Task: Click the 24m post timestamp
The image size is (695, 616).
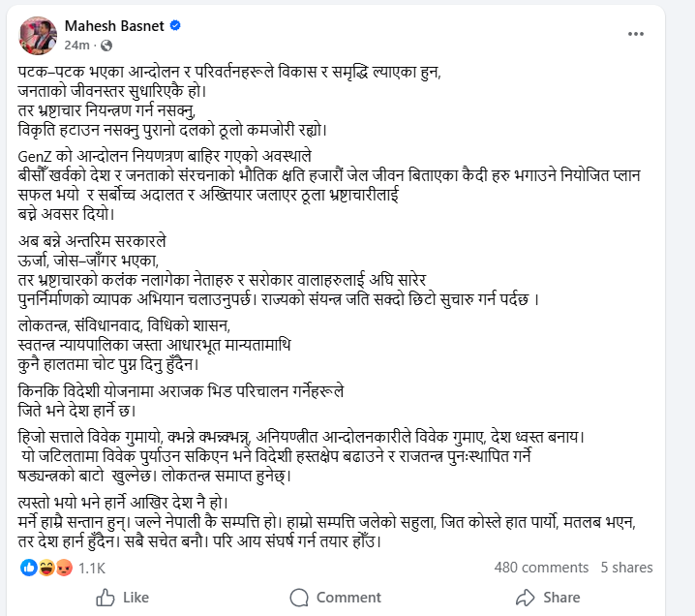Action: [x=77, y=46]
